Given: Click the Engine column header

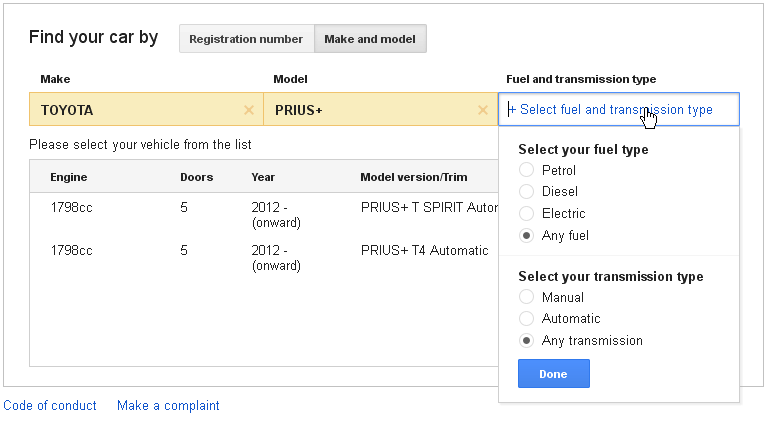Looking at the screenshot, I should pos(69,177).
